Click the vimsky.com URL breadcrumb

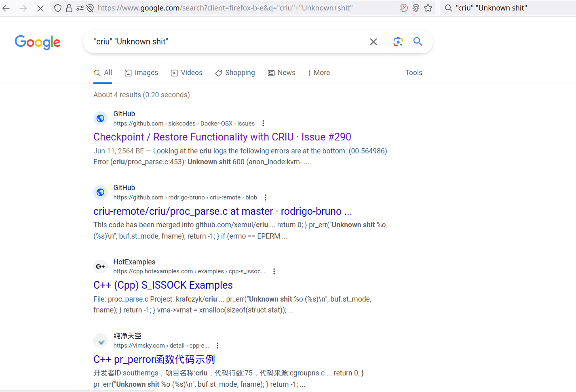coord(161,346)
